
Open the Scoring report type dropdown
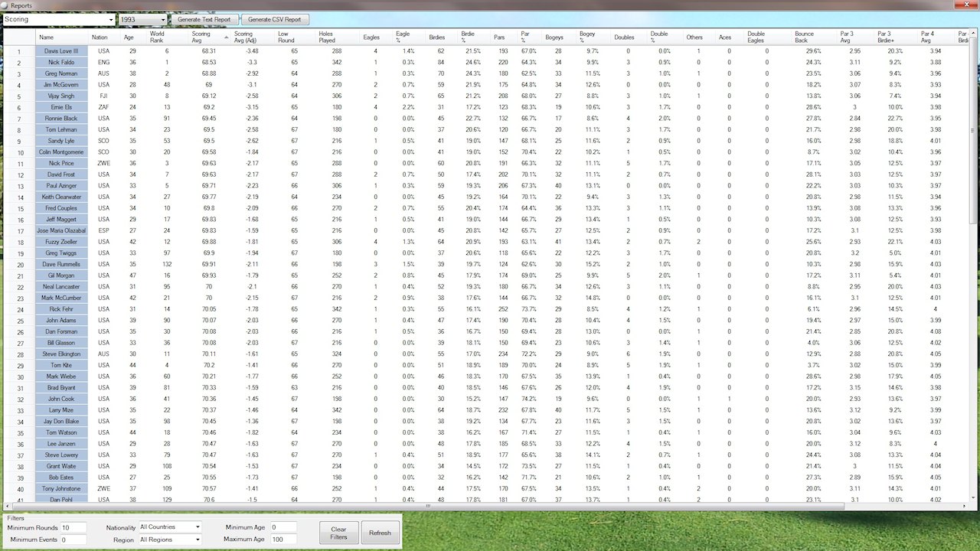(59, 19)
